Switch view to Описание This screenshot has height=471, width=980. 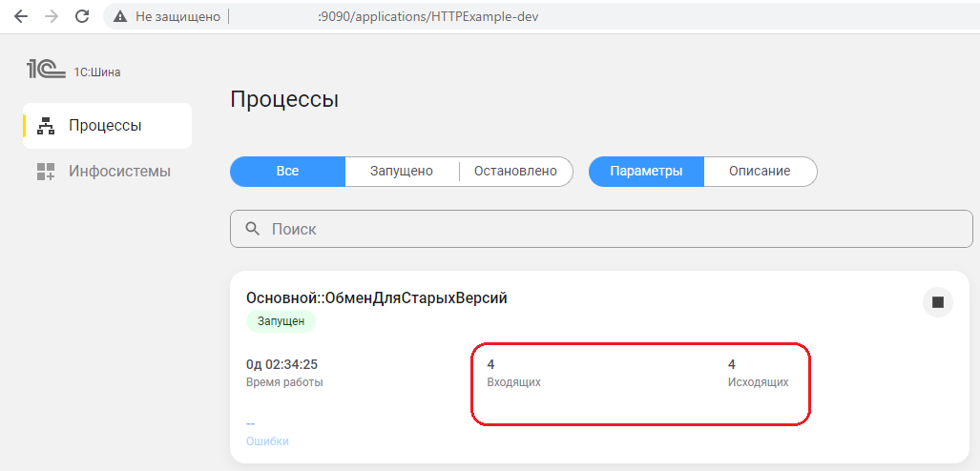(760, 172)
